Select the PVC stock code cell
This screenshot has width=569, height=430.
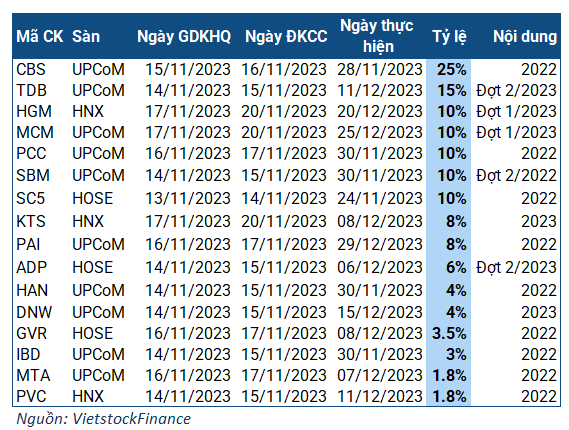tap(32, 396)
